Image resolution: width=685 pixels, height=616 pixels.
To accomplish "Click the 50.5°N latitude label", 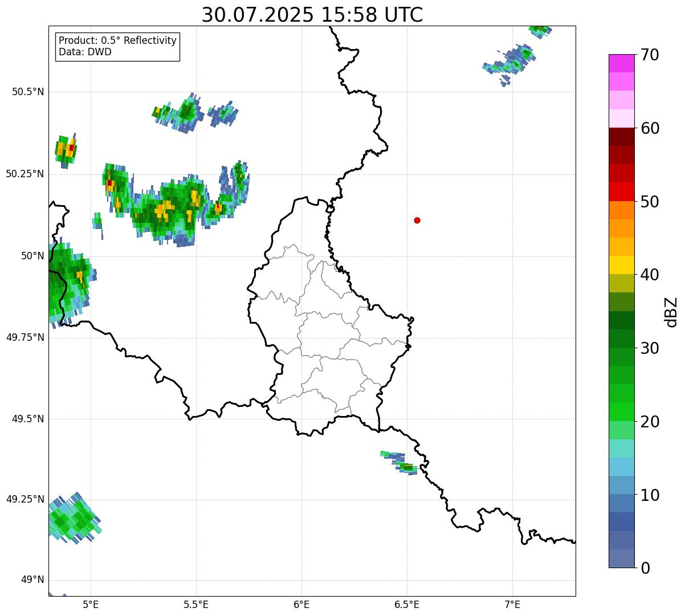I will 28,92.
